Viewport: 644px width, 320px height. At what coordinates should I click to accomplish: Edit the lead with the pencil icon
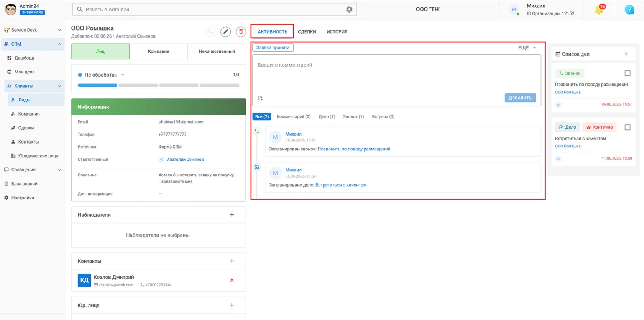point(226,32)
